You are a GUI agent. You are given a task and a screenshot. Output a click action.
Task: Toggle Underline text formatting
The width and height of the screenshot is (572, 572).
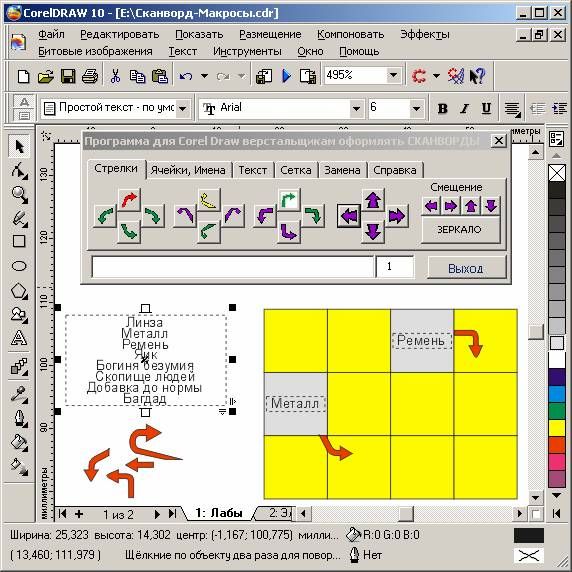coord(486,108)
